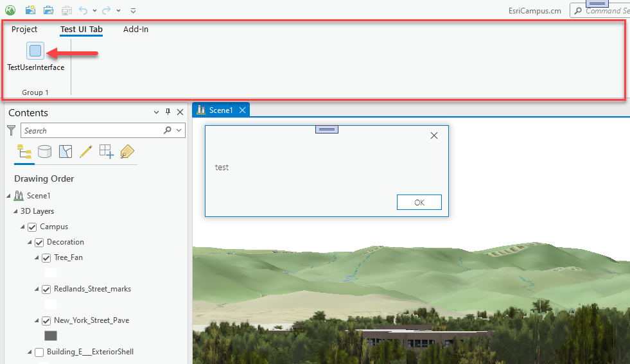
Task: Create a new project from toolbar icon
Action: [x=30, y=10]
